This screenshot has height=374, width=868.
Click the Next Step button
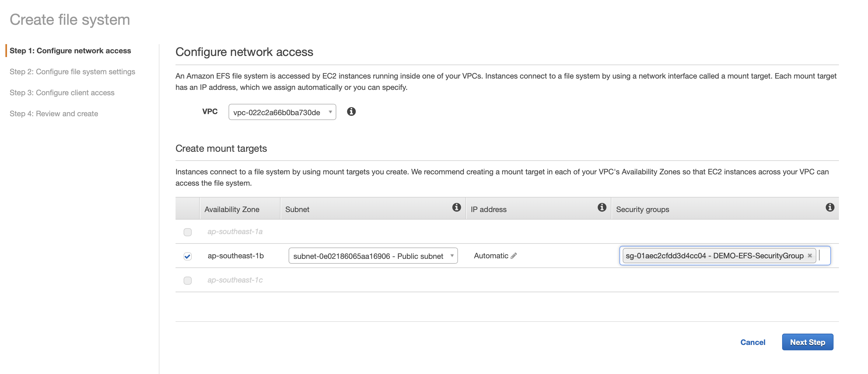807,342
